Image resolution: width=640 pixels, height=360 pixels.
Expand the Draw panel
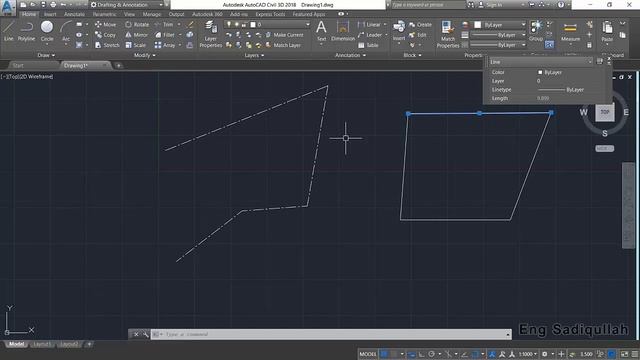click(46, 55)
